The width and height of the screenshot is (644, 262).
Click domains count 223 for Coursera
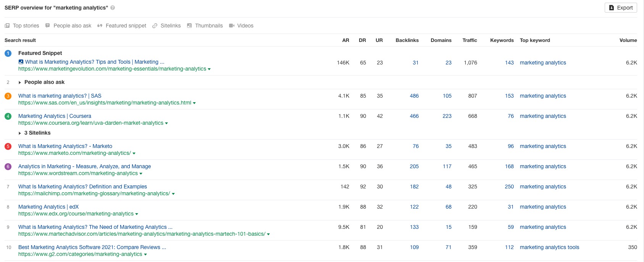click(x=447, y=116)
